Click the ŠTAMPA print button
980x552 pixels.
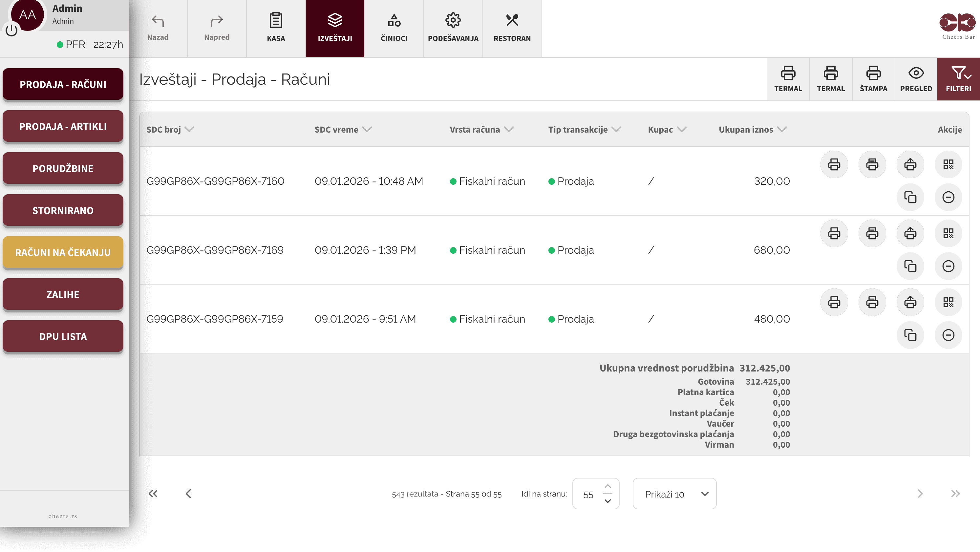click(873, 79)
